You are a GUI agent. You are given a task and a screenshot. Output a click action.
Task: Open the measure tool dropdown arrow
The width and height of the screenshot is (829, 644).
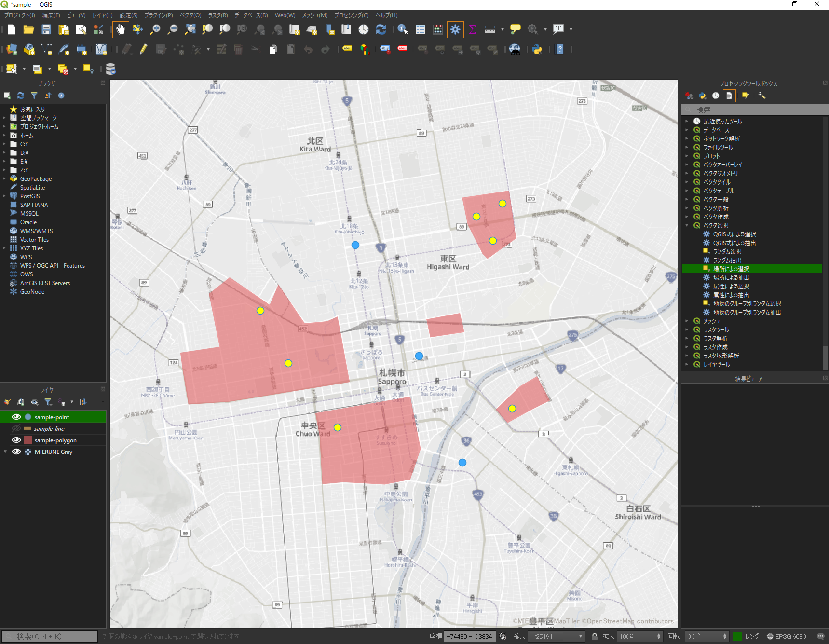tap(502, 29)
